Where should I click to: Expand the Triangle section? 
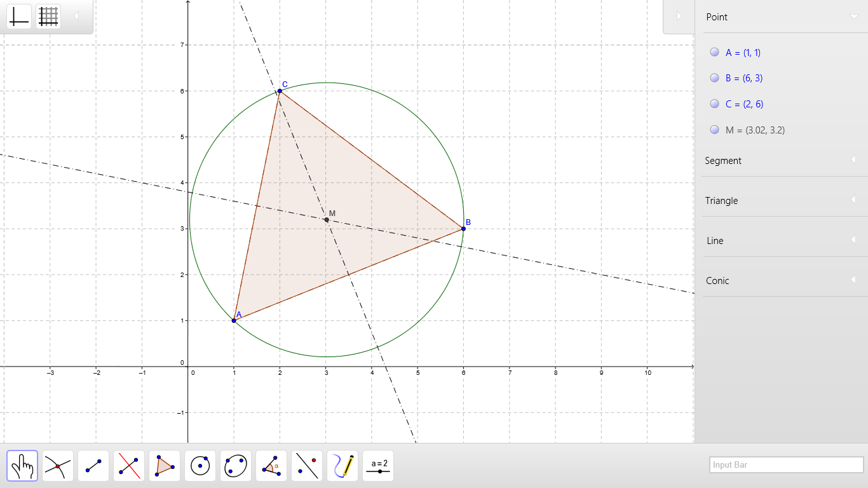853,200
